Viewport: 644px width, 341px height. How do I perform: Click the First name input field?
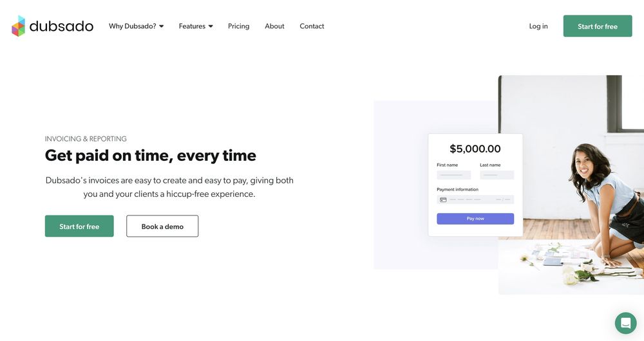(453, 175)
